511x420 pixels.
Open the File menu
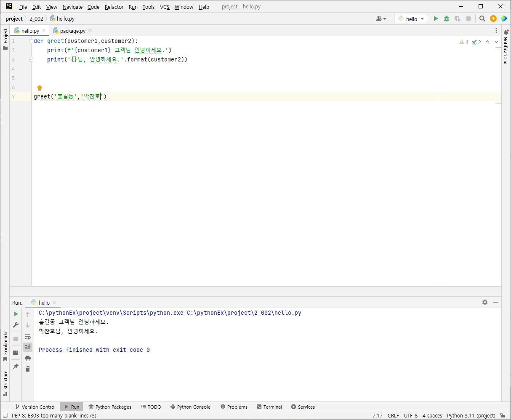pos(23,7)
